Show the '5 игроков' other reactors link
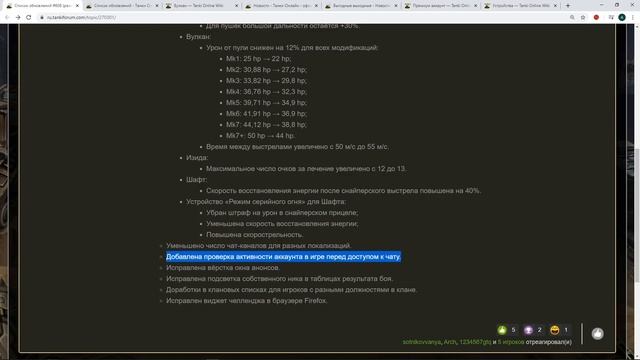640x360 pixels. 511,342
